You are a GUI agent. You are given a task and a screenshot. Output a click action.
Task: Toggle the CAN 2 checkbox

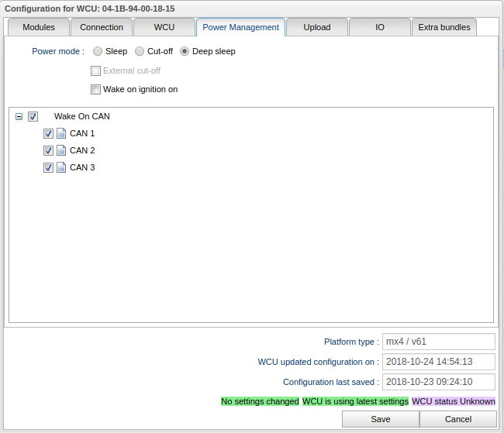click(x=48, y=150)
